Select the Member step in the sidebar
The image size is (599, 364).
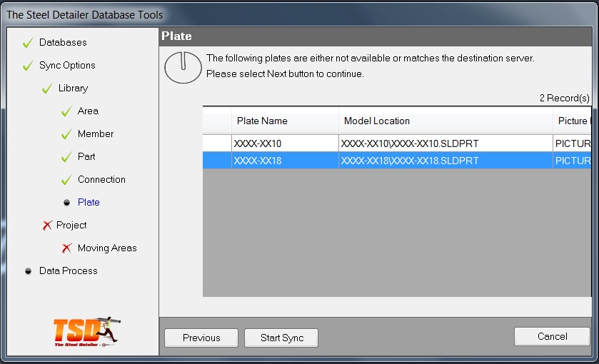click(x=96, y=134)
